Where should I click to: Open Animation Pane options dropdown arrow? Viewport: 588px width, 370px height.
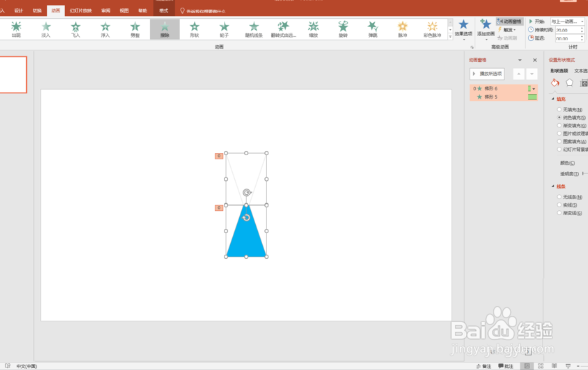point(520,60)
